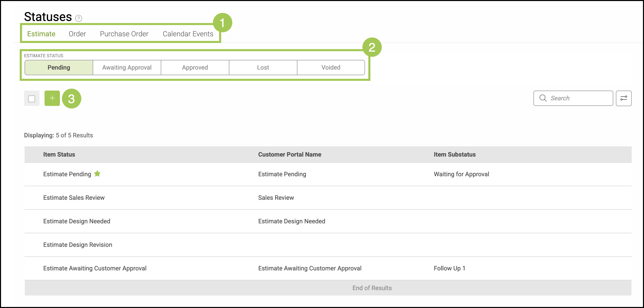Toggle the select all checkbox
Screen dimensions: 644x308
click(x=32, y=99)
